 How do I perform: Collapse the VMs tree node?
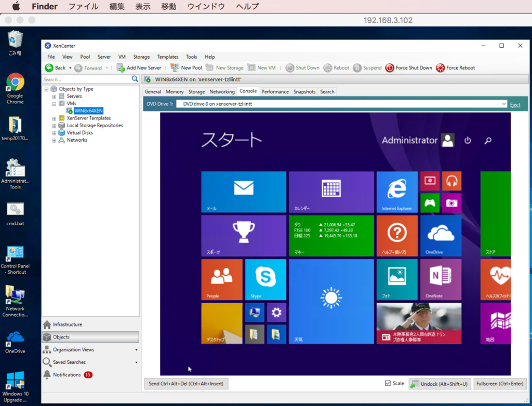click(x=54, y=104)
